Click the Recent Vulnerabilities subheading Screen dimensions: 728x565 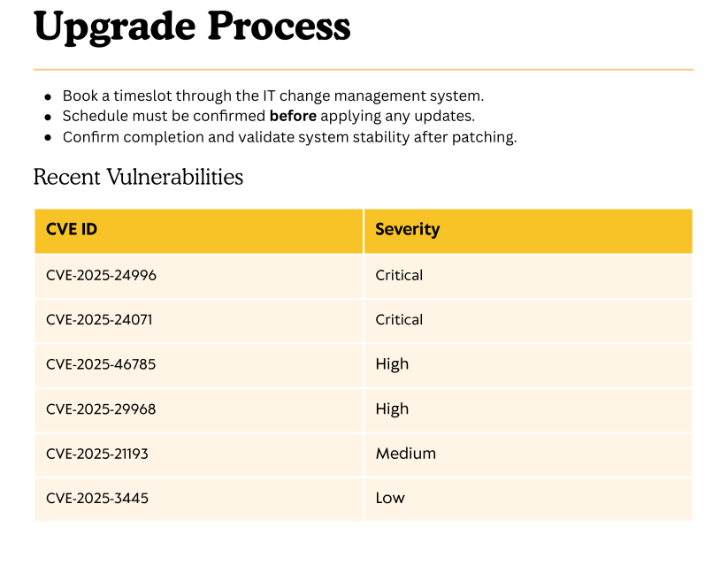click(138, 177)
